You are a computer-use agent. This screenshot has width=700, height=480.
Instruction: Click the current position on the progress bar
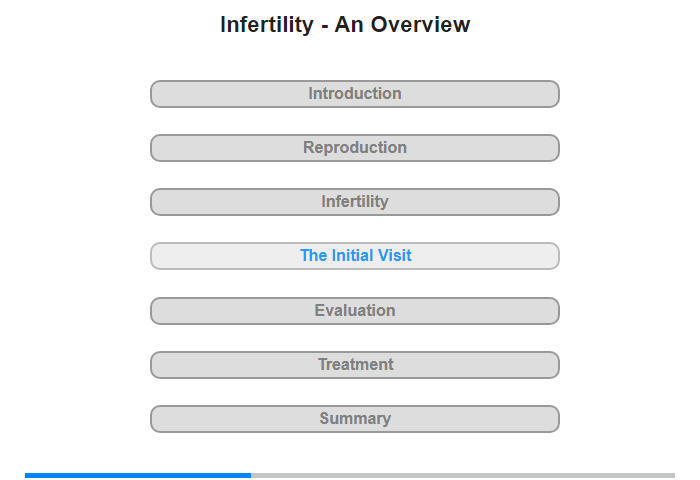250,475
